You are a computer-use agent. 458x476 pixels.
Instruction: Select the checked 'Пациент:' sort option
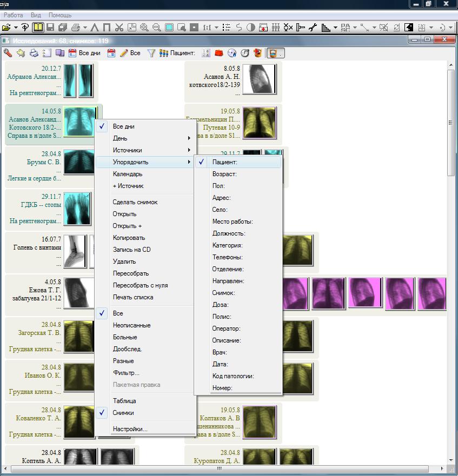pos(224,162)
